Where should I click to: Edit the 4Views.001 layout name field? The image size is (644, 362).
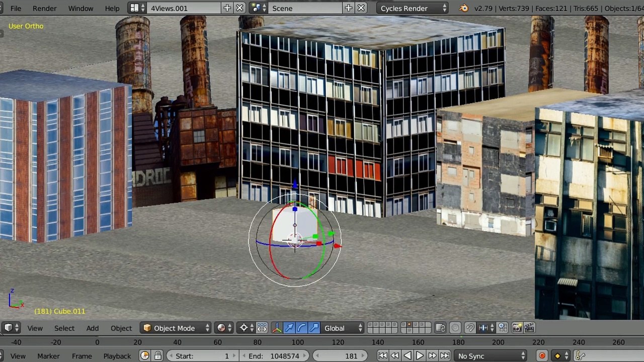pyautogui.click(x=184, y=8)
